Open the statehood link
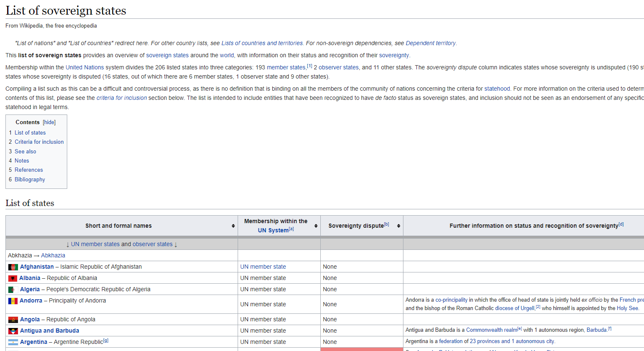The height and width of the screenshot is (351, 644). [497, 89]
